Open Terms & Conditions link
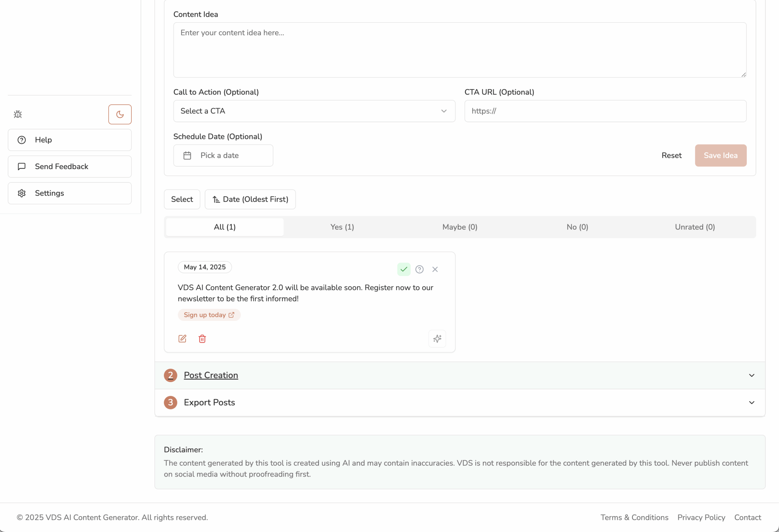 tap(634, 517)
